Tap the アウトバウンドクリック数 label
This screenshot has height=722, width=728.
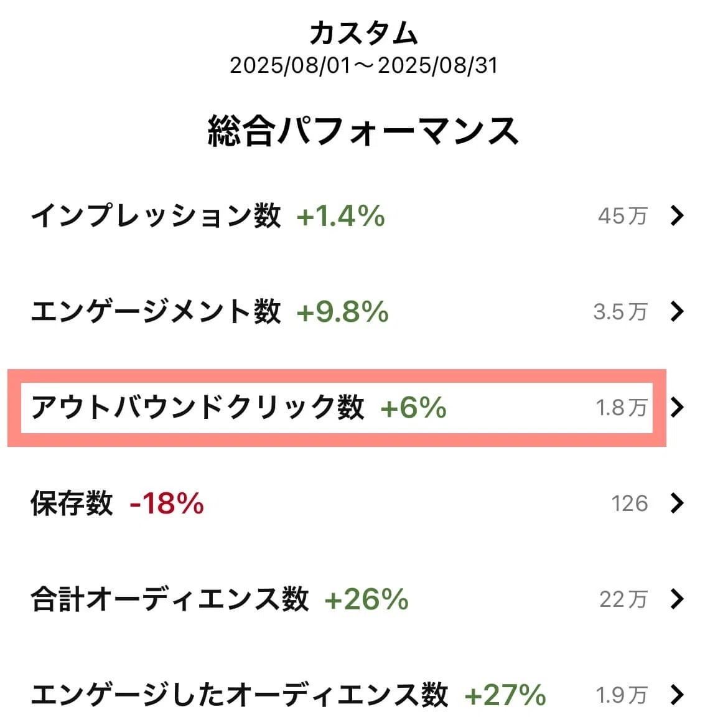[x=197, y=407]
